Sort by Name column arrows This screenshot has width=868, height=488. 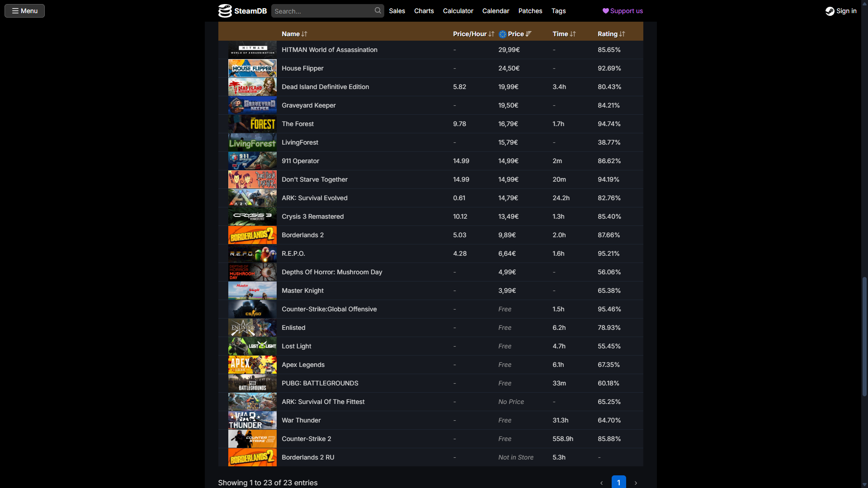tap(304, 34)
